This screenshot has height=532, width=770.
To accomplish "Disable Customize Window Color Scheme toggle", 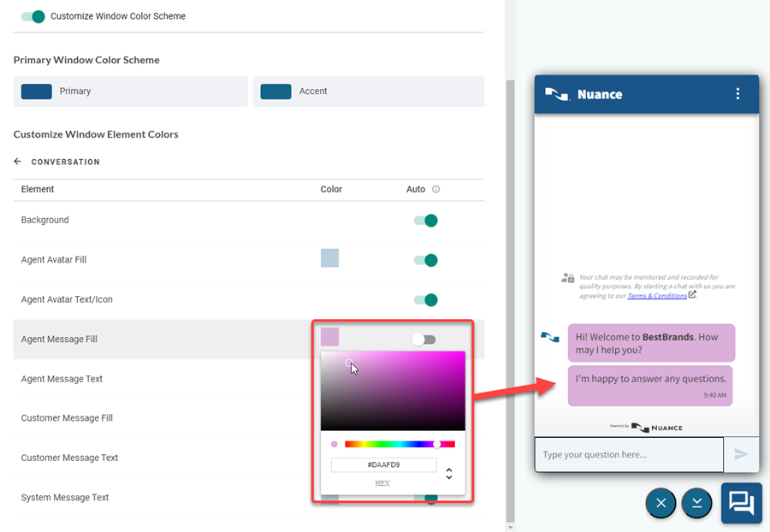I will (x=33, y=16).
